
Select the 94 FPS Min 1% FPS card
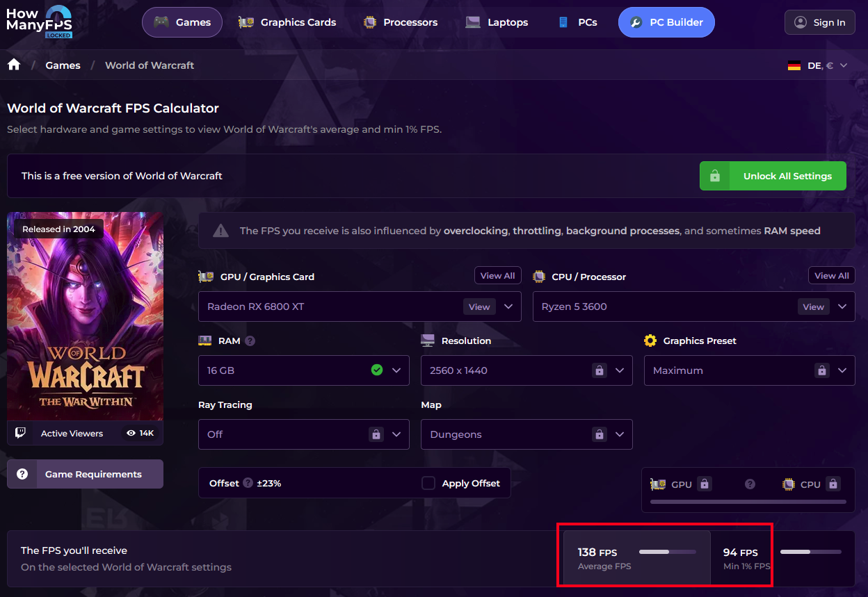(782, 558)
